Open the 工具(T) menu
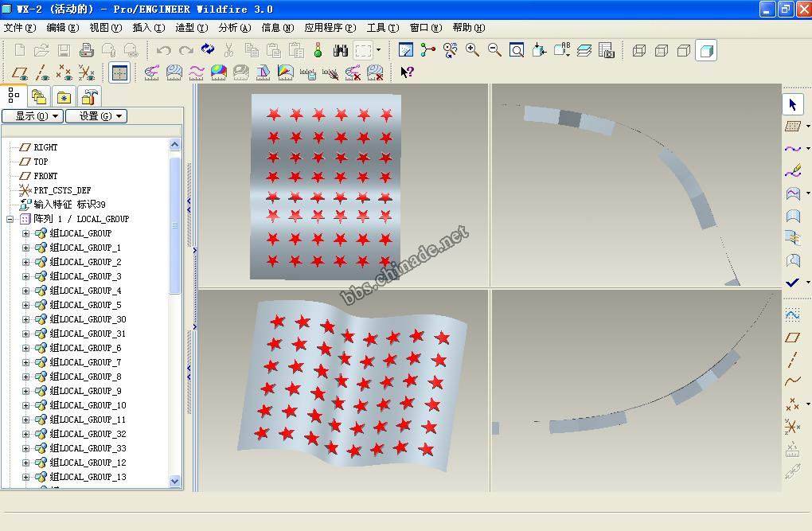 [383, 27]
